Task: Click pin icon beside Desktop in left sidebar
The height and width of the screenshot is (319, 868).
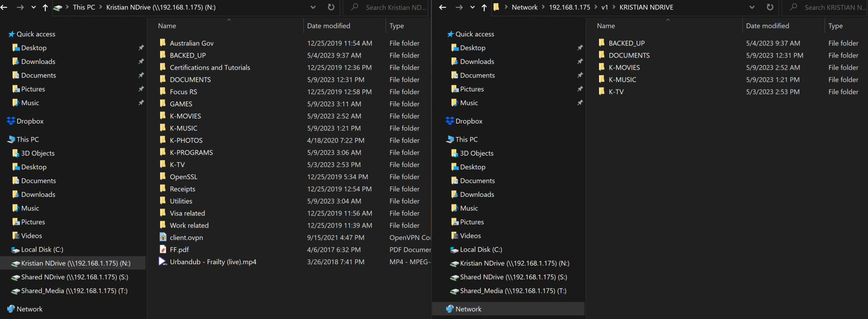Action: click(141, 48)
